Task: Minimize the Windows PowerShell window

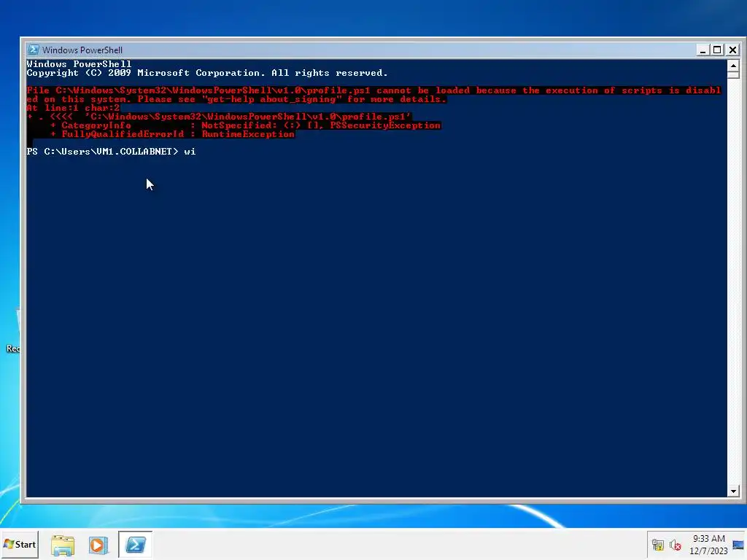Action: [x=703, y=50]
